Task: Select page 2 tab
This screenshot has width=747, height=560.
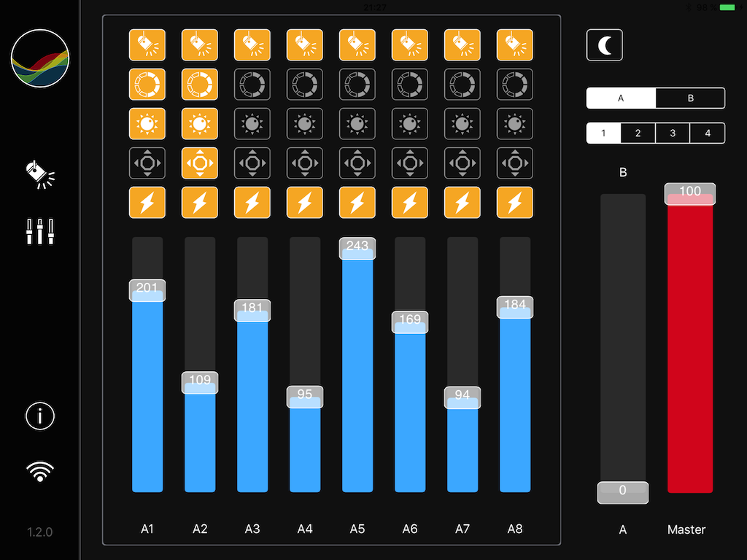Action: pyautogui.click(x=638, y=133)
